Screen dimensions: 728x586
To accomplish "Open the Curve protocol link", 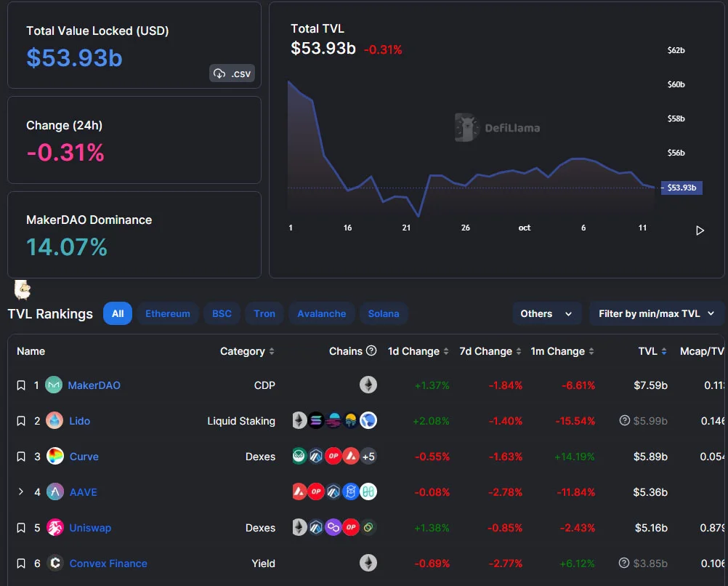I will click(84, 457).
